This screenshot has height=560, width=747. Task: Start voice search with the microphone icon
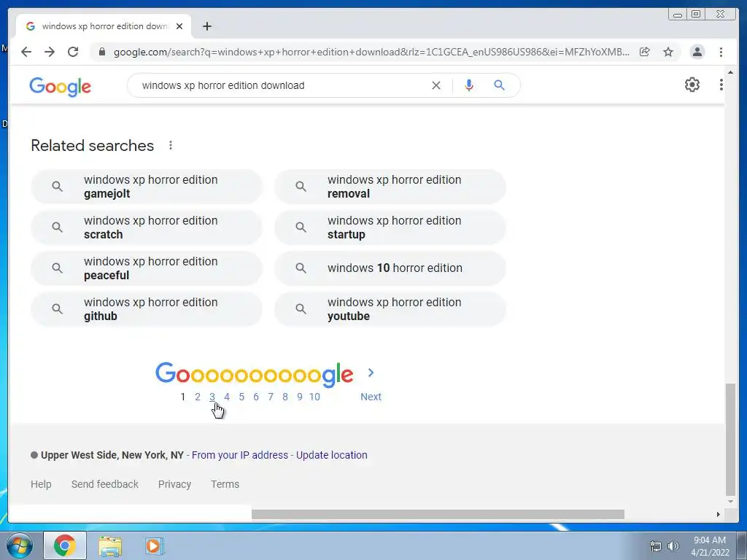pyautogui.click(x=469, y=85)
